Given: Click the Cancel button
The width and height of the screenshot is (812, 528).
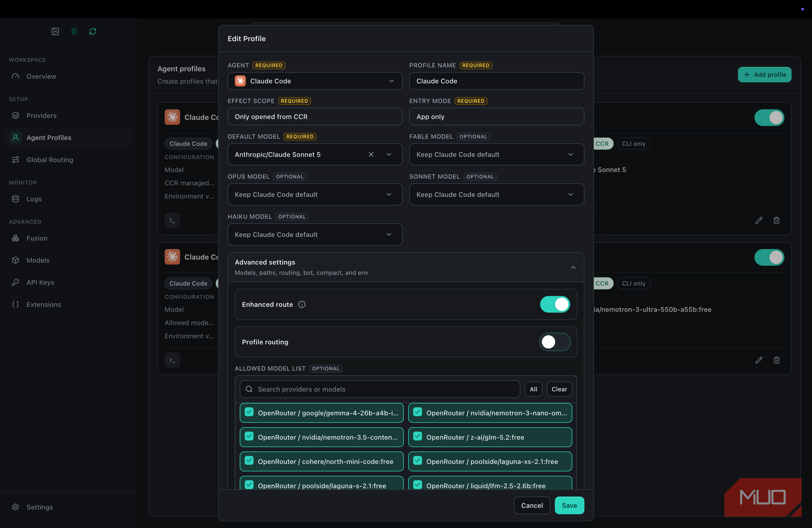Looking at the screenshot, I should 532,505.
